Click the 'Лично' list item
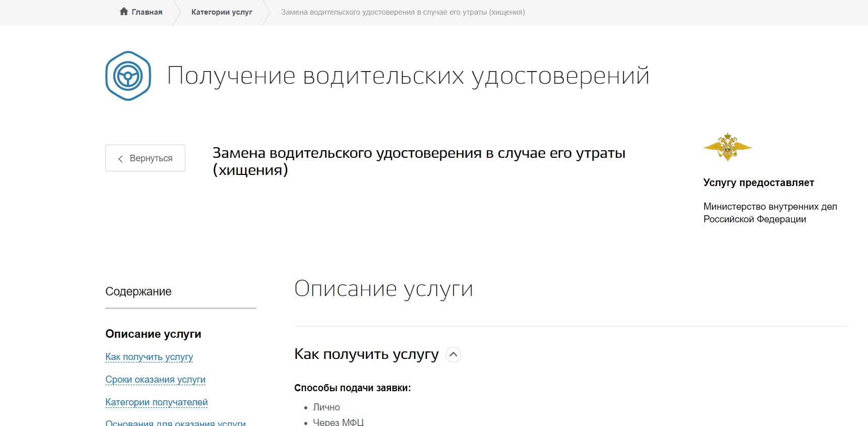The image size is (868, 426). click(326, 407)
